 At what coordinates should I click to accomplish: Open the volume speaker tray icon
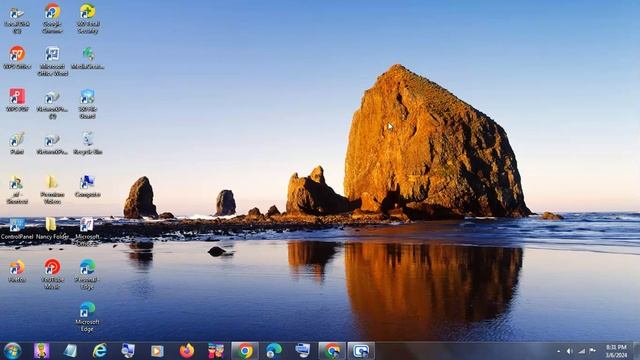point(570,351)
